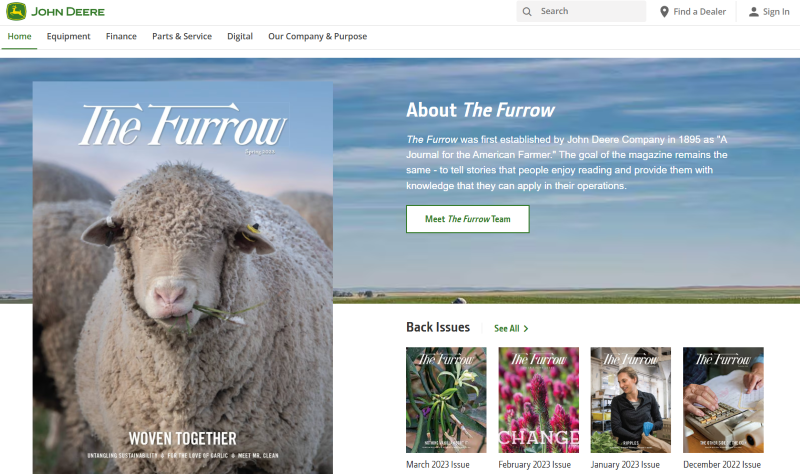The image size is (800, 474).
Task: Click the Back Issues heading
Action: point(438,327)
